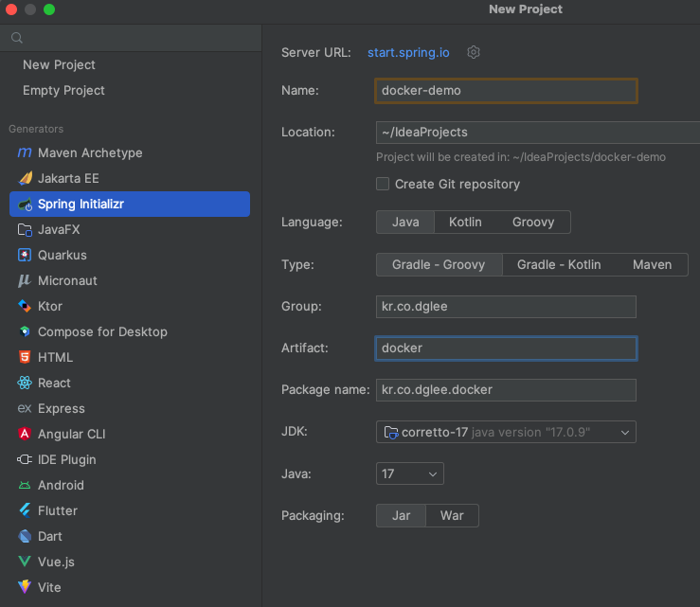
Task: Open Server URL settings gear
Action: click(474, 52)
